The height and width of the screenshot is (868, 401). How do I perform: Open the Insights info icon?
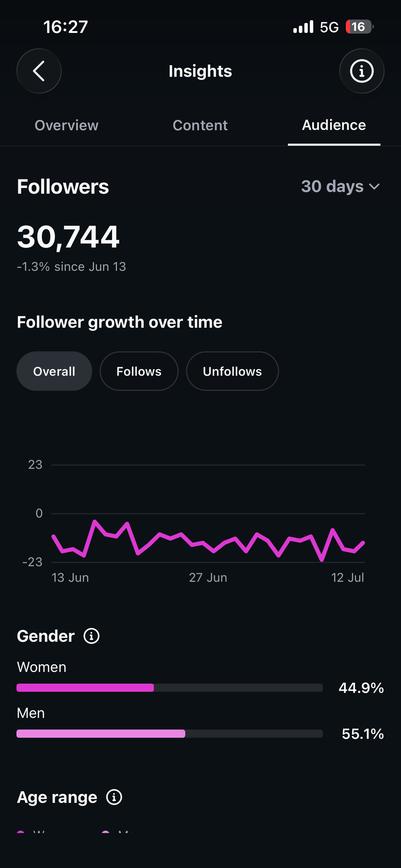tap(362, 71)
